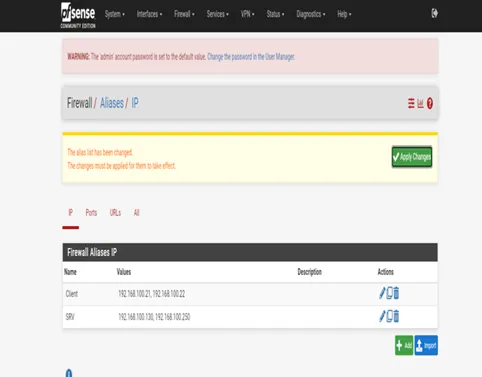The width and height of the screenshot is (482, 377).
Task: Copy the Client alias
Action: click(x=389, y=293)
